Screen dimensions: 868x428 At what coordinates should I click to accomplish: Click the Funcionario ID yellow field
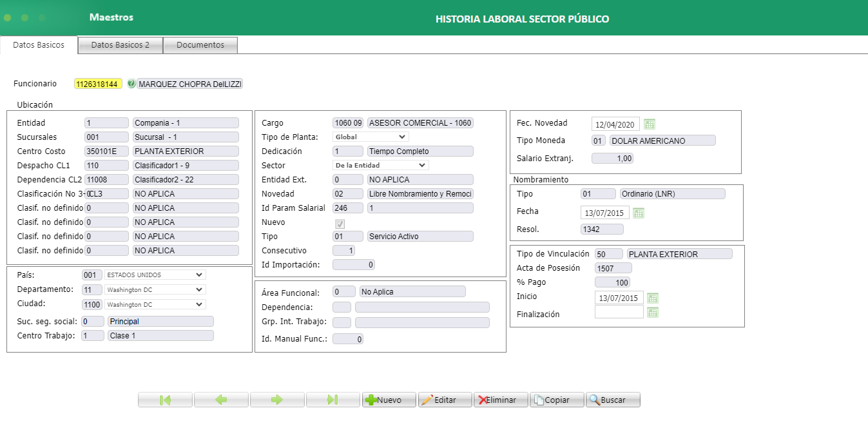coord(98,84)
